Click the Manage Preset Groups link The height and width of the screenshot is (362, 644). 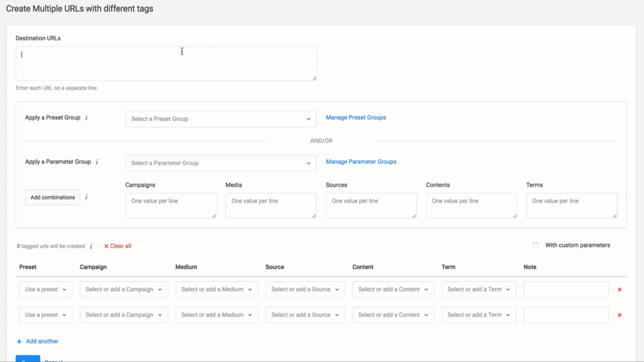pyautogui.click(x=355, y=118)
